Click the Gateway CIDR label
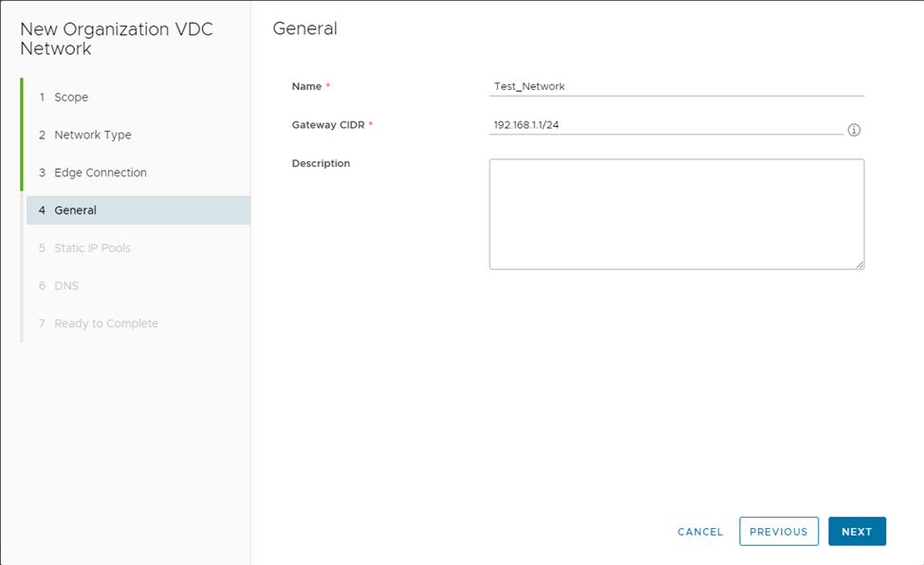The image size is (924, 565). tap(328, 125)
